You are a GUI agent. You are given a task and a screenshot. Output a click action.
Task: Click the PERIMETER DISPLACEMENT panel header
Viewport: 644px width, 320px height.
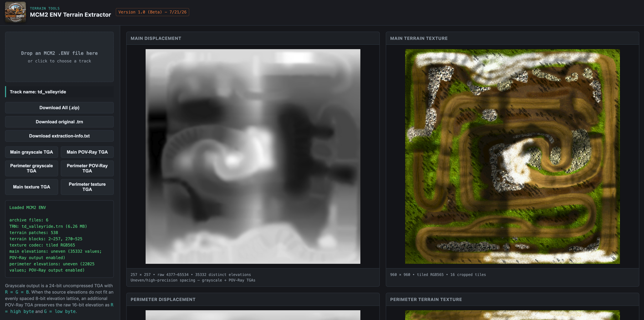point(253,299)
